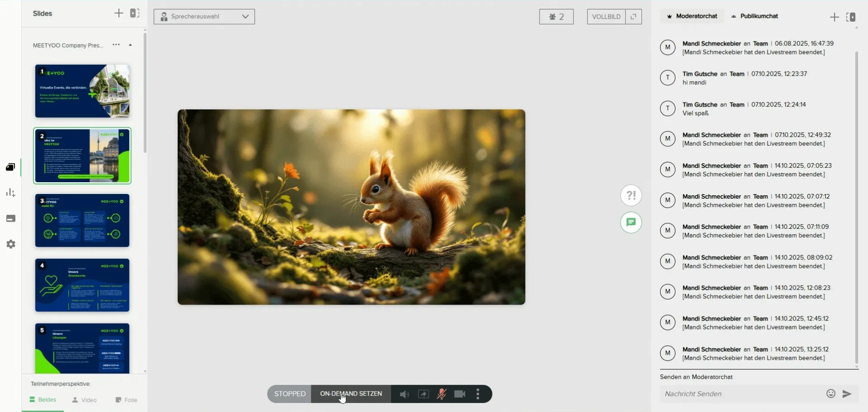868x412 pixels.
Task: Click the screen share icon in control bar
Action: (423, 394)
